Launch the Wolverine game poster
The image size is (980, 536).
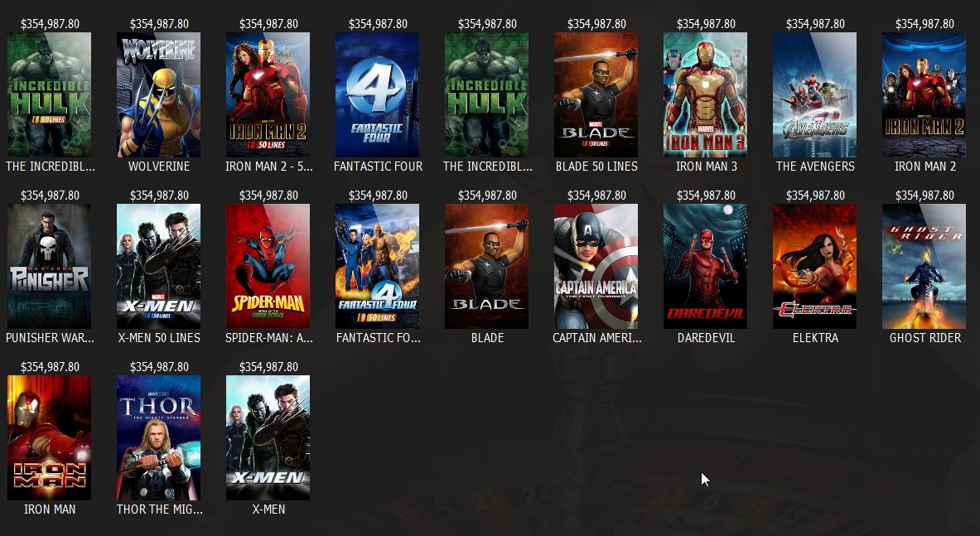tap(159, 95)
